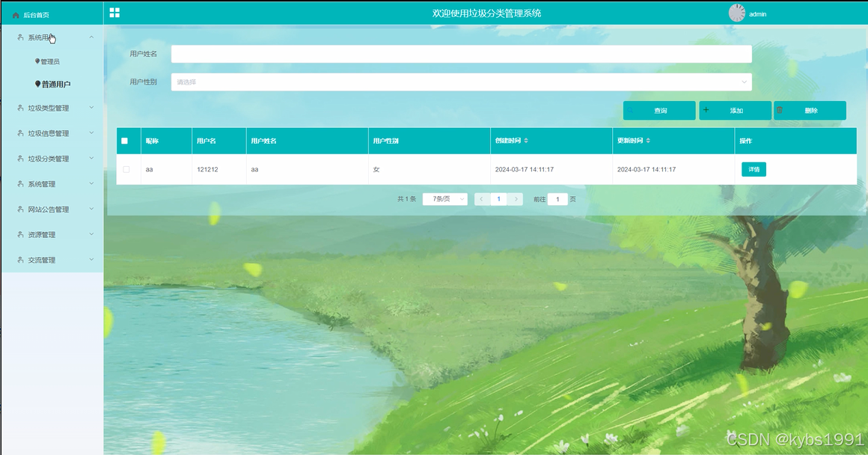Expand the 垃圾信息管理 chevron

91,133
